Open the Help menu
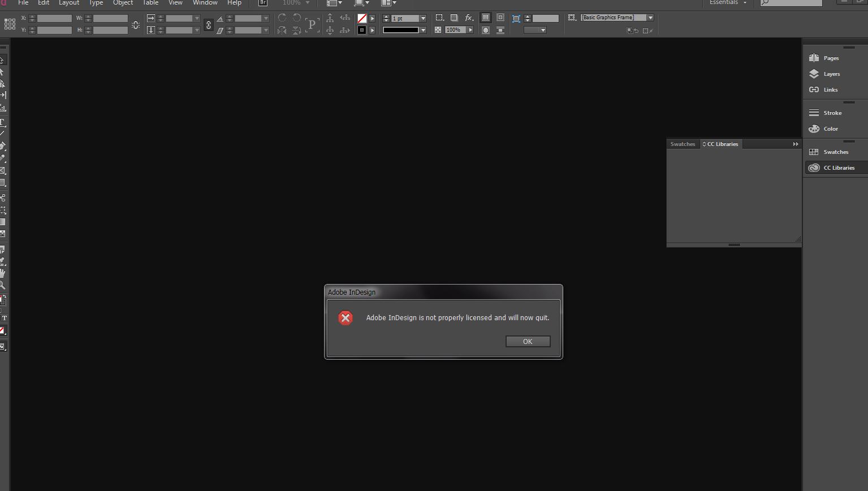This screenshot has width=868, height=491. (234, 3)
